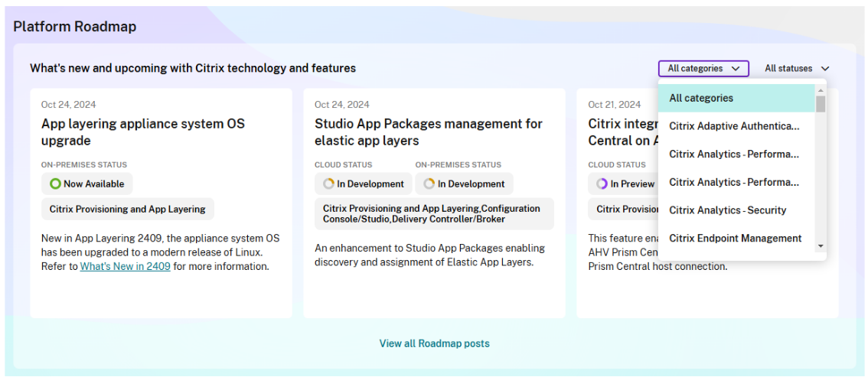Click the category list scrollbar thumb
This screenshot has height=377, width=868.
coord(821,104)
